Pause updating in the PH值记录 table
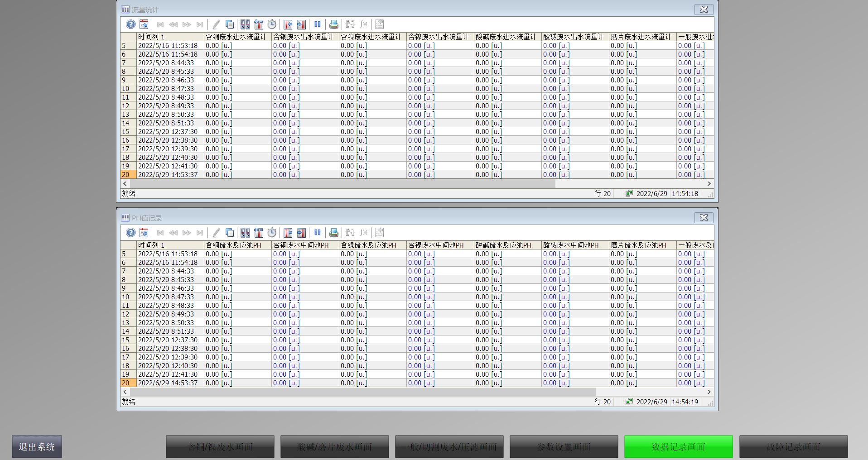Screen dimensions: 868x460 (318, 233)
